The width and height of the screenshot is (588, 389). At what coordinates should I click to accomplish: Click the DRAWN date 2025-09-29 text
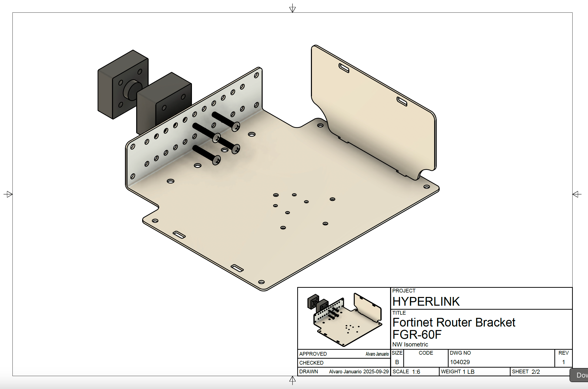pyautogui.click(x=376, y=372)
